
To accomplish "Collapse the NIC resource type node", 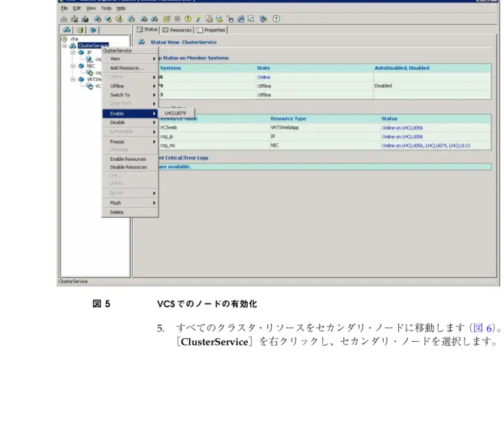I will (x=73, y=66).
